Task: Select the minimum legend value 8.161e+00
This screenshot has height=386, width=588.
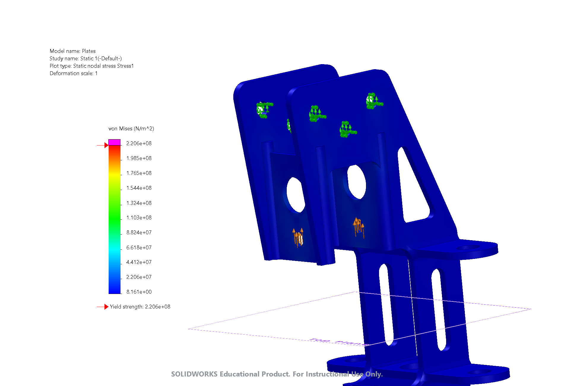Action: [139, 292]
